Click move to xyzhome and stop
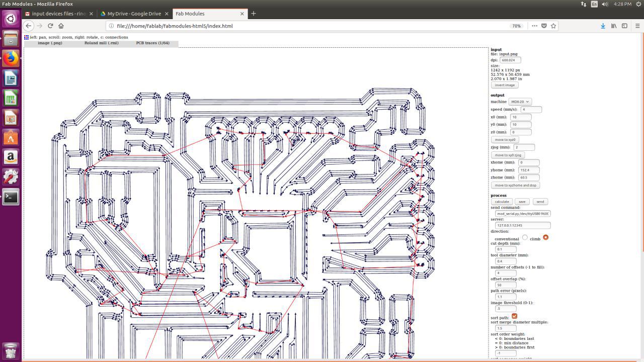Screen dimensions: 644x362 tap(515, 185)
